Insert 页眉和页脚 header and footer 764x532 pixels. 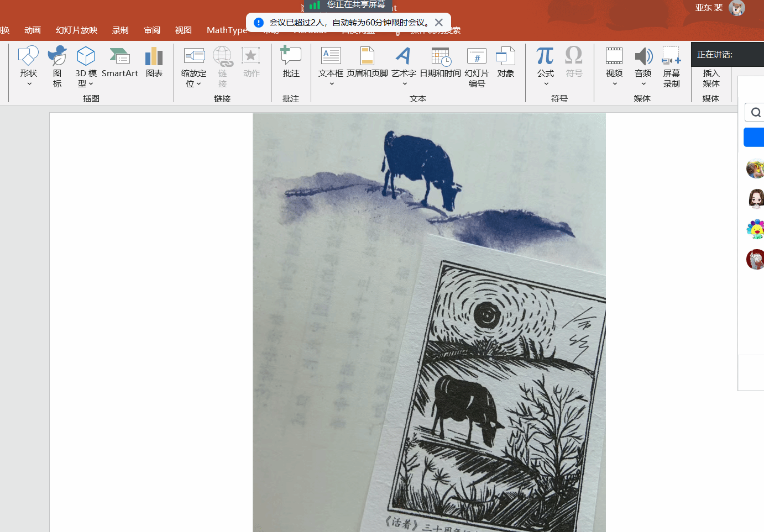click(x=367, y=62)
